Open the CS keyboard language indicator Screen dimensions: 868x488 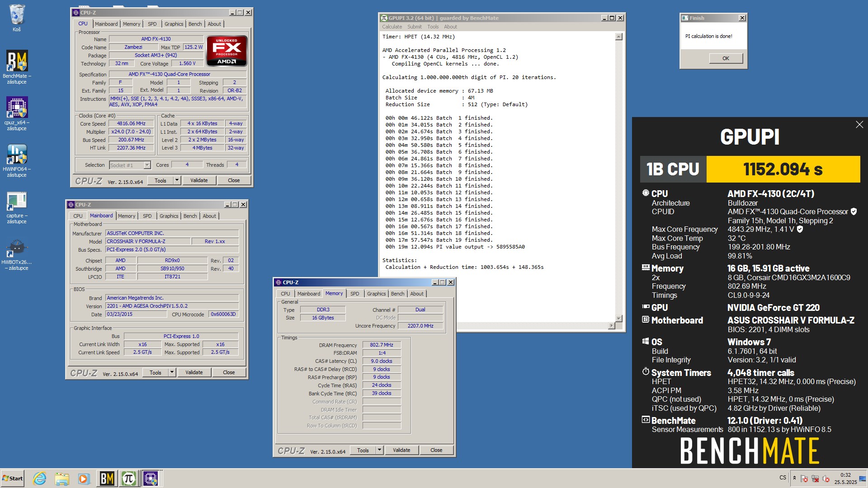click(x=783, y=478)
